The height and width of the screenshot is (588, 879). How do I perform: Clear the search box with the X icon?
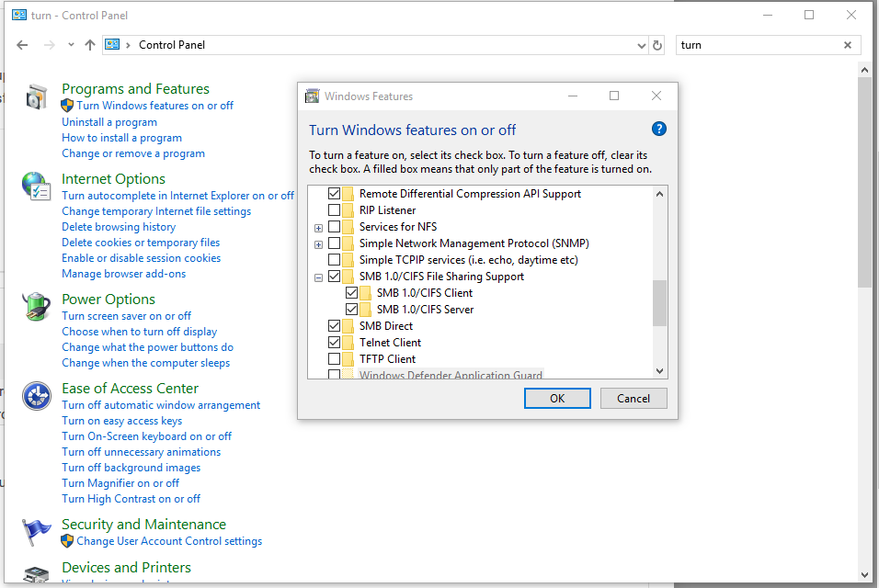point(847,45)
